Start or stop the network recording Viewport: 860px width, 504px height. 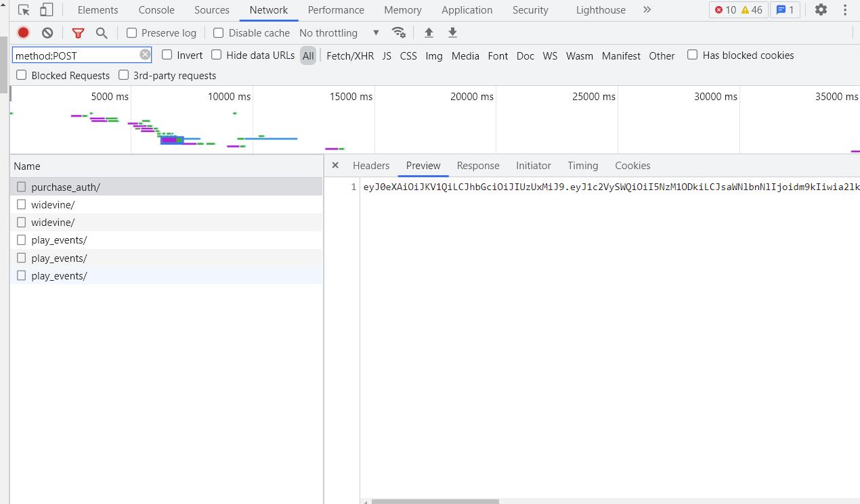click(x=23, y=32)
